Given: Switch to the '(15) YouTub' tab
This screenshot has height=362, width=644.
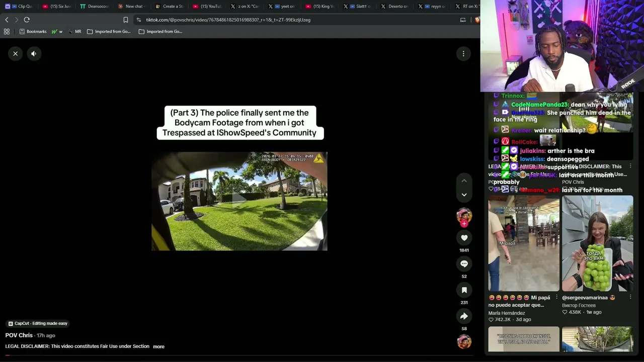Looking at the screenshot, I should click(x=207, y=6).
